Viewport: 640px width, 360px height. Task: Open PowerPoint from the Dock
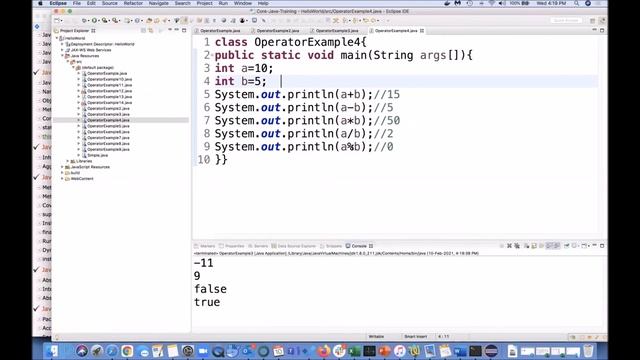tap(384, 351)
